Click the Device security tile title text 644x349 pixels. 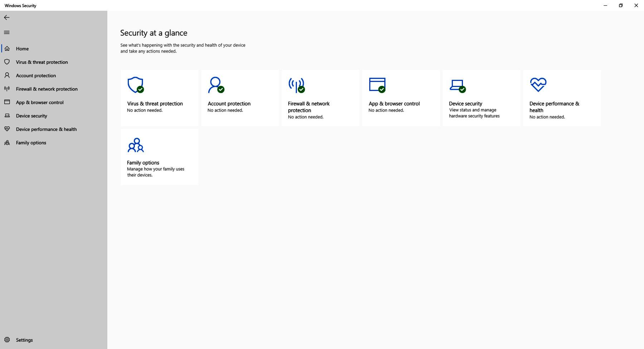(465, 104)
